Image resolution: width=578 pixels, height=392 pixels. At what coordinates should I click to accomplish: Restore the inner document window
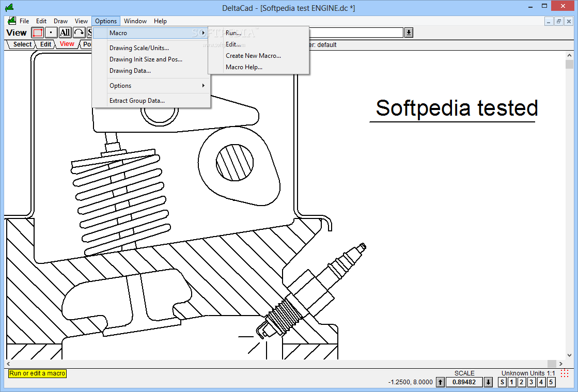[x=559, y=21]
